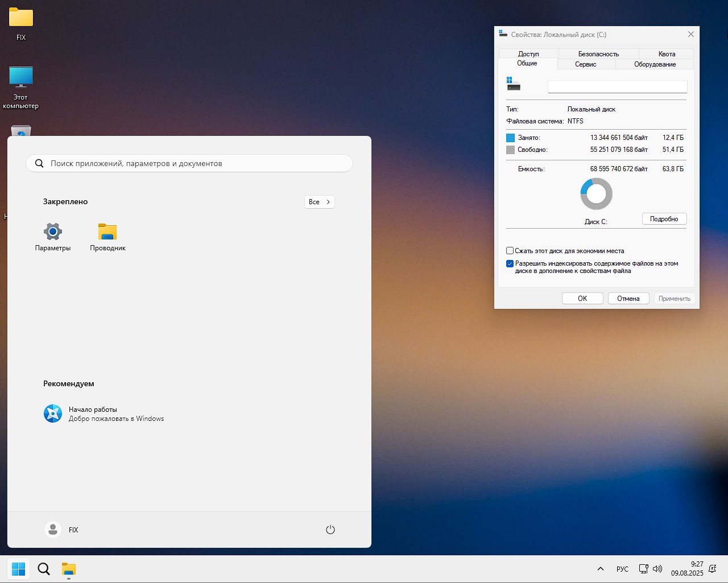Click the power button in Start menu
The height and width of the screenshot is (583, 728).
pos(330,530)
